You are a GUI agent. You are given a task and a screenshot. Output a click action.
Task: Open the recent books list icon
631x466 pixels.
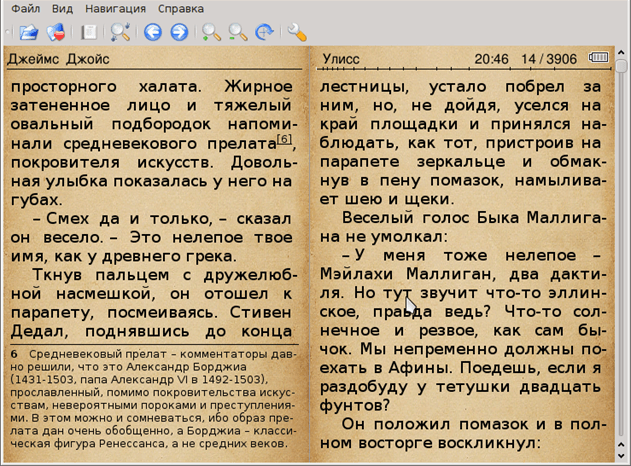57,32
